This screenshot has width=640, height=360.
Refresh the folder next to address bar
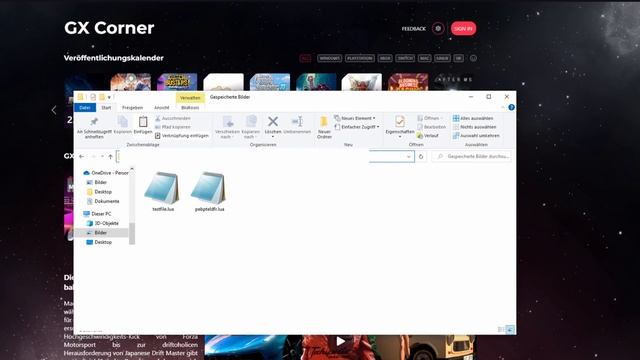(421, 156)
